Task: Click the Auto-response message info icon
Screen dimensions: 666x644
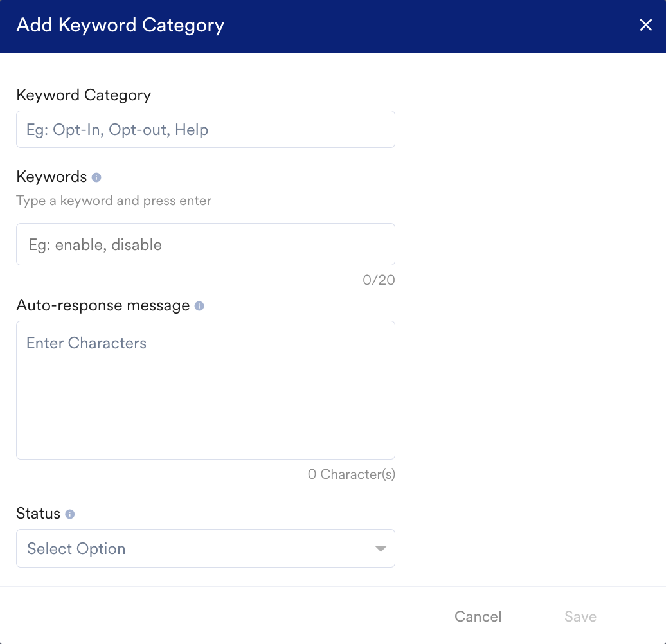Action: [199, 306]
